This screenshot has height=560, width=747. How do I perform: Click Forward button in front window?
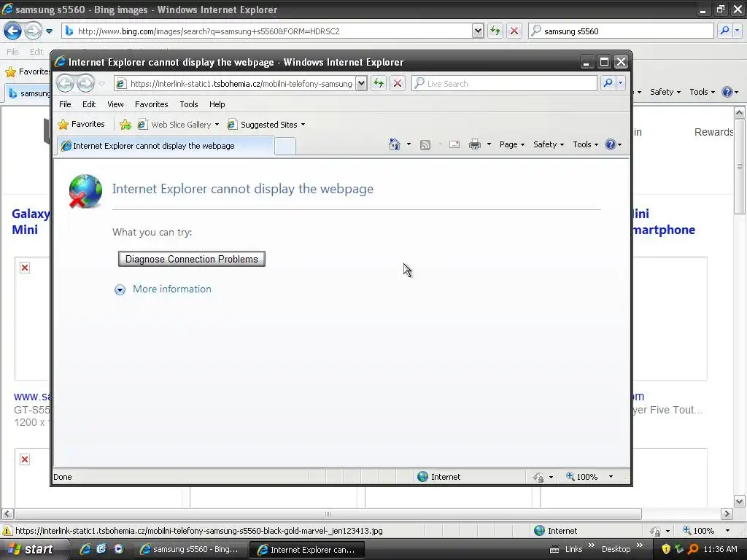pyautogui.click(x=86, y=83)
